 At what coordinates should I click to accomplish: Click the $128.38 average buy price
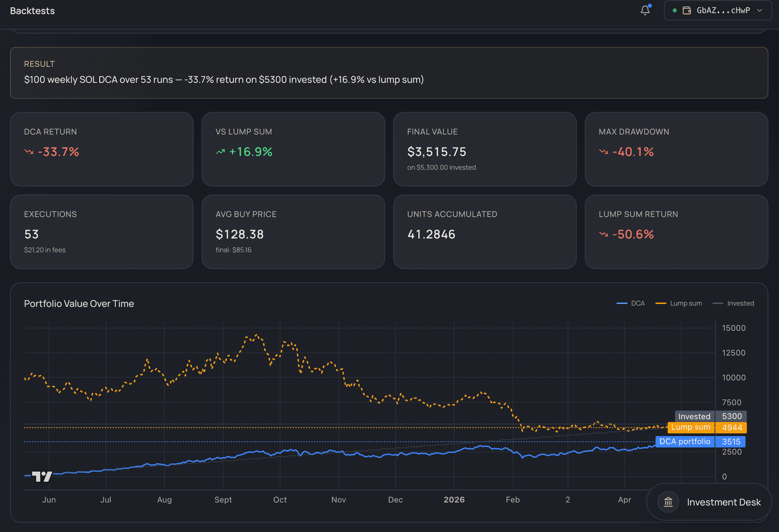click(x=240, y=234)
